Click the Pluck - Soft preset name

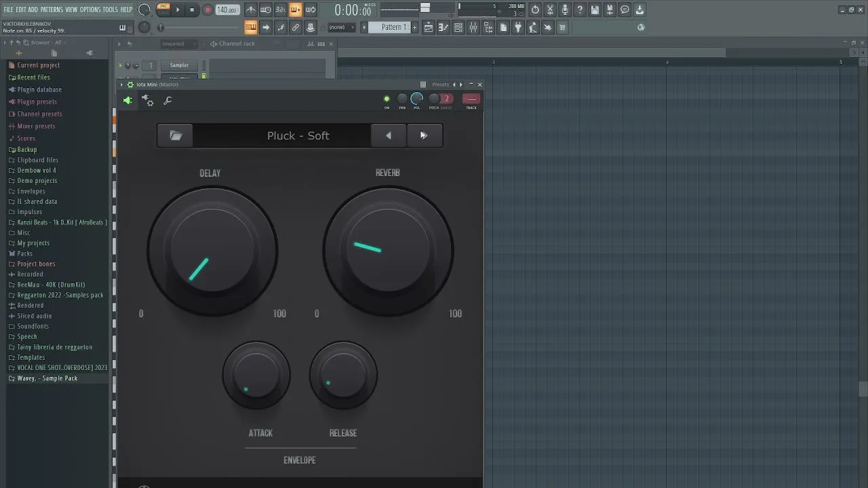(298, 136)
